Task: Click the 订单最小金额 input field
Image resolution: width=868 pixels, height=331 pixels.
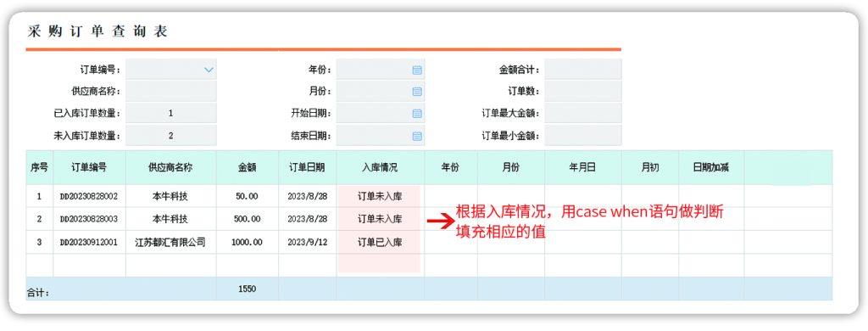Action: 583,135
